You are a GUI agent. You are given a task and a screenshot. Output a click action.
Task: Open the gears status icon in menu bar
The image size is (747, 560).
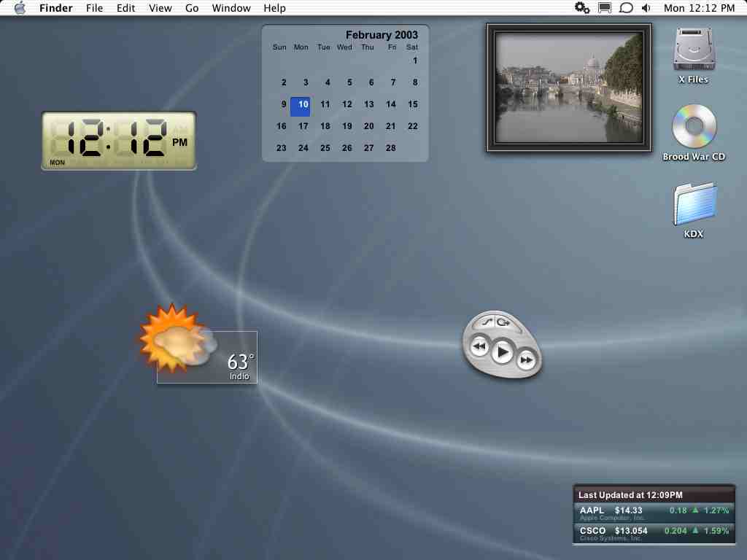(x=581, y=7)
